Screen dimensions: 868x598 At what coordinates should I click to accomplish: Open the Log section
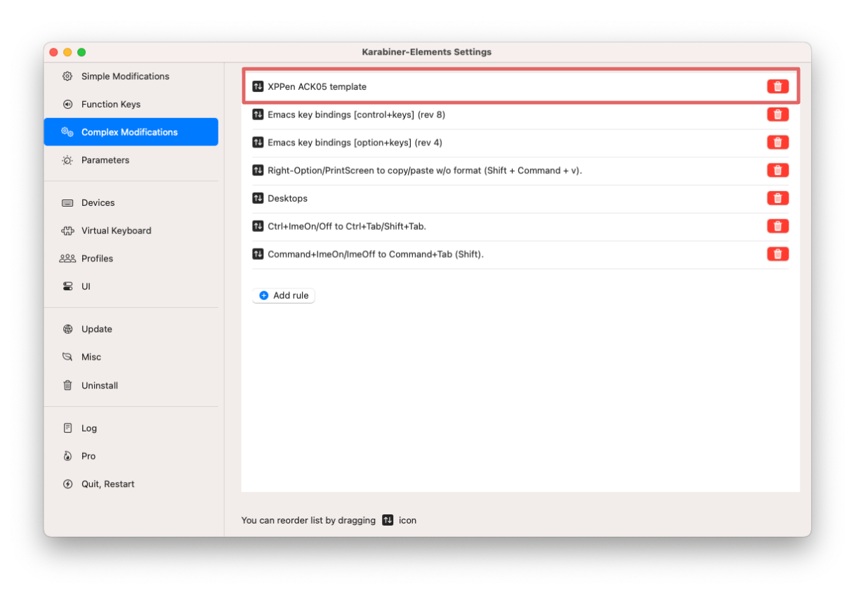pos(131,428)
